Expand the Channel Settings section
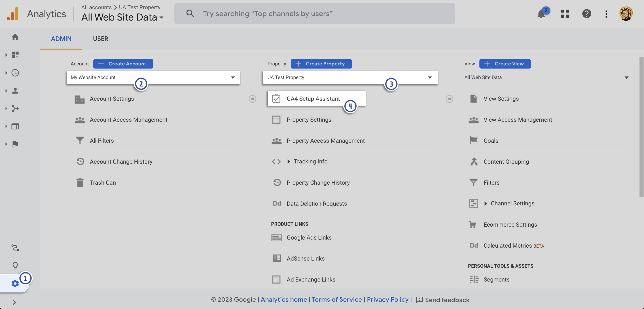The width and height of the screenshot is (644, 309). coord(485,203)
